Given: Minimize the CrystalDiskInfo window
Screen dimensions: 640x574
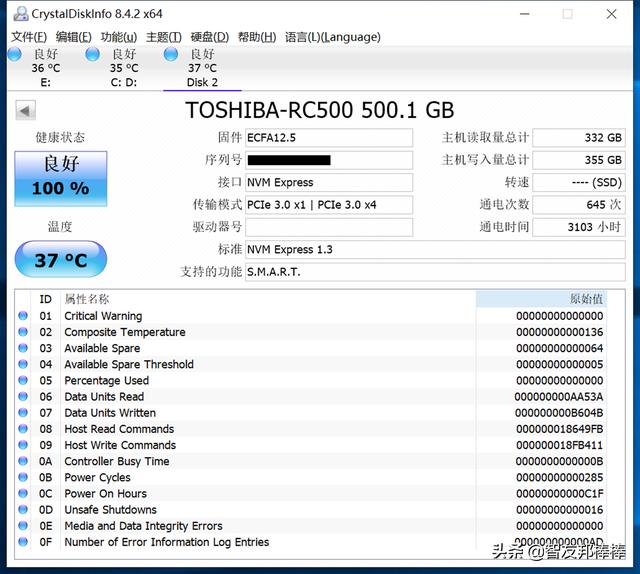Looking at the screenshot, I should 525,14.
